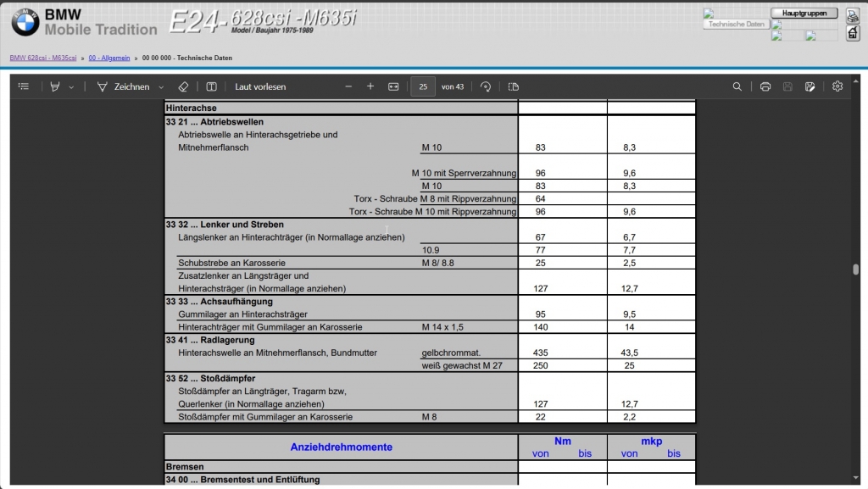Open PDF viewer settings gear

click(x=837, y=86)
